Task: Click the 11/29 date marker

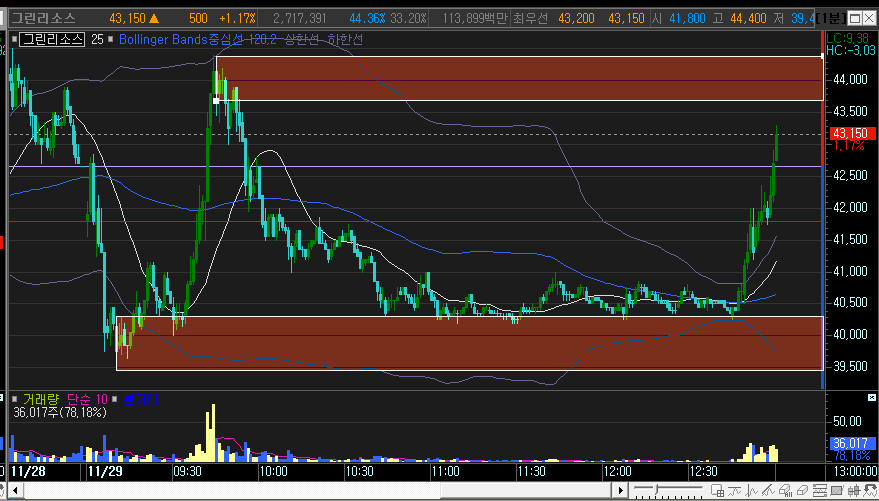Action: [x=104, y=470]
